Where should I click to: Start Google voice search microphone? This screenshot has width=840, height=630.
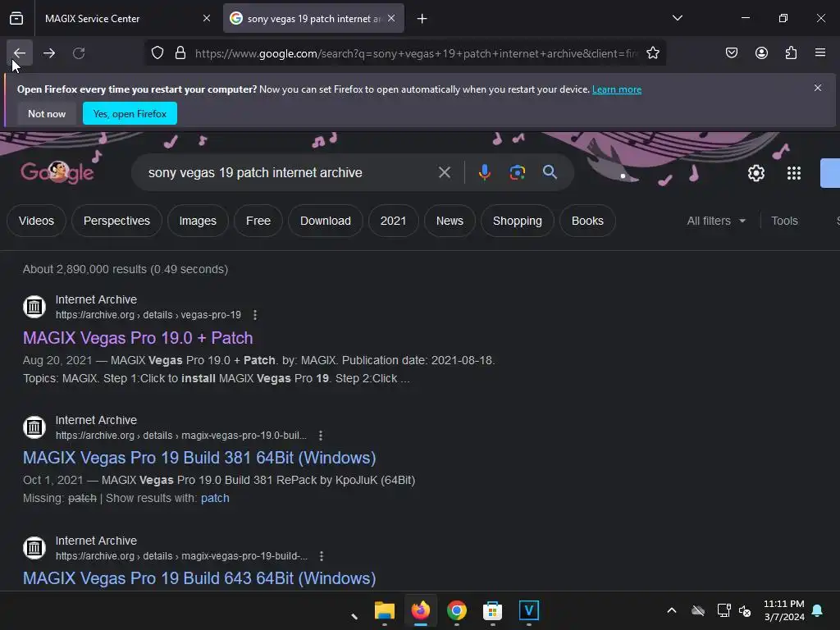point(484,172)
